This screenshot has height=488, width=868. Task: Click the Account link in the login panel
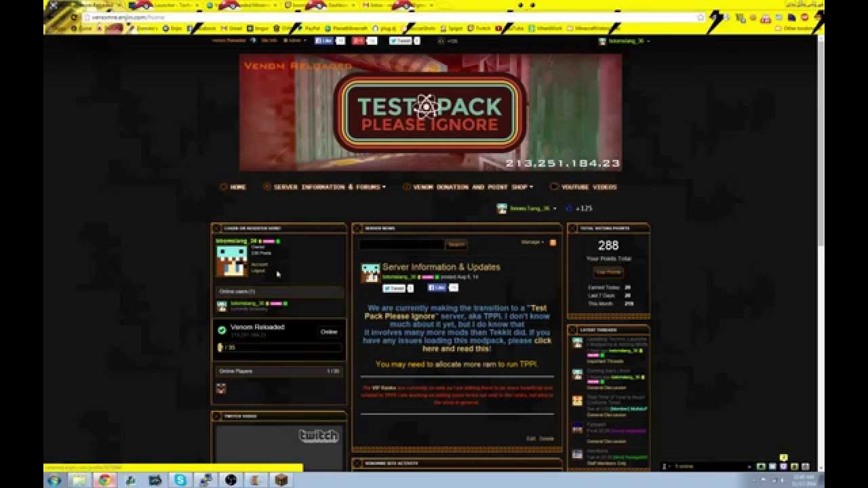(x=259, y=264)
